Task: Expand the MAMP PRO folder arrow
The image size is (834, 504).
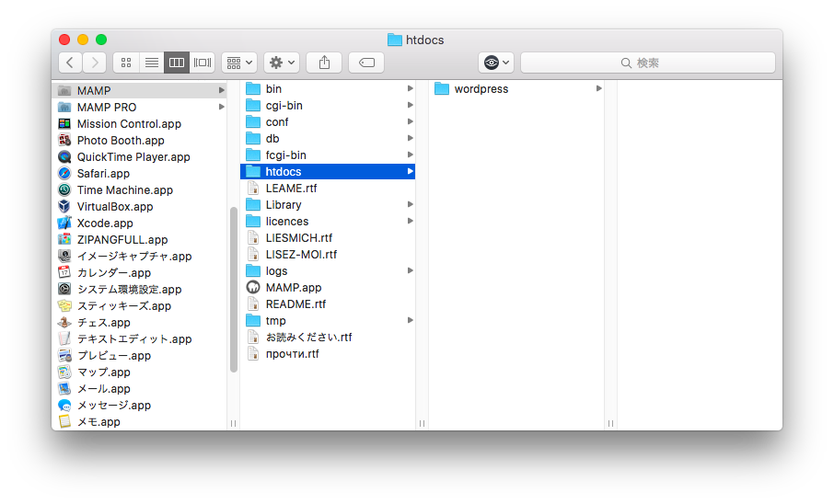Action: point(221,107)
